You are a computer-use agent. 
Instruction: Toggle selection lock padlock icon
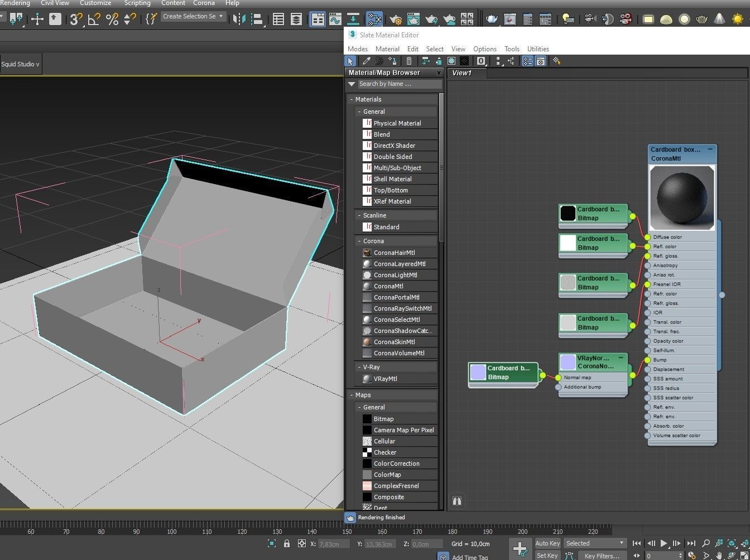(287, 543)
